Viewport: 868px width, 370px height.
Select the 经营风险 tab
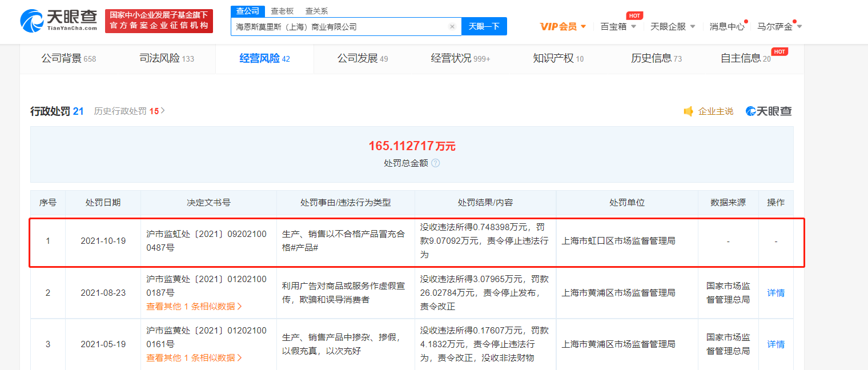click(264, 58)
